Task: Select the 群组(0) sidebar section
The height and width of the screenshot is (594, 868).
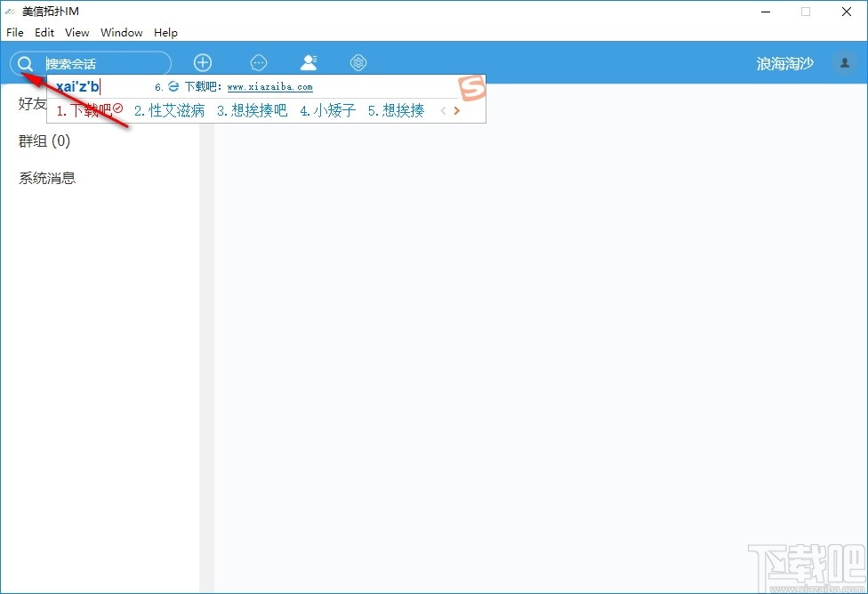Action: coord(44,140)
